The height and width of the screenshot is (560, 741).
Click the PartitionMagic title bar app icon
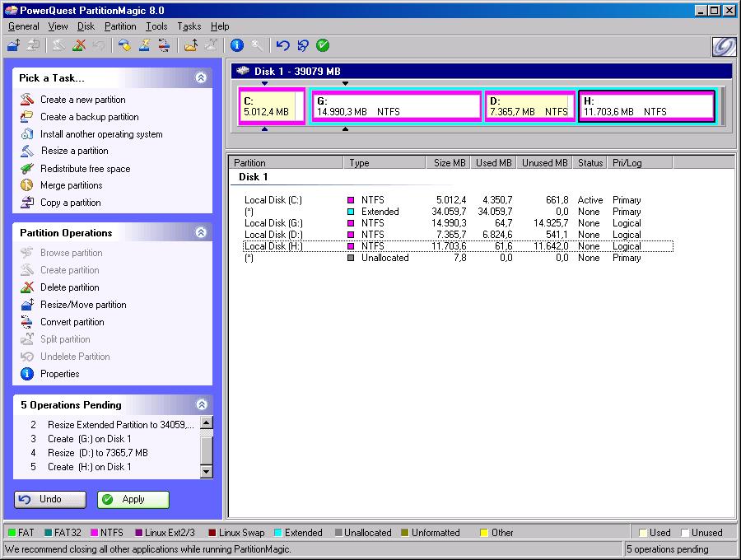tap(11, 10)
